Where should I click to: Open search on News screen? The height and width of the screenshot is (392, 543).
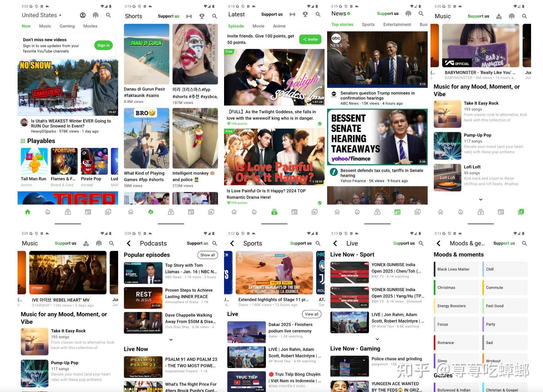[421, 14]
